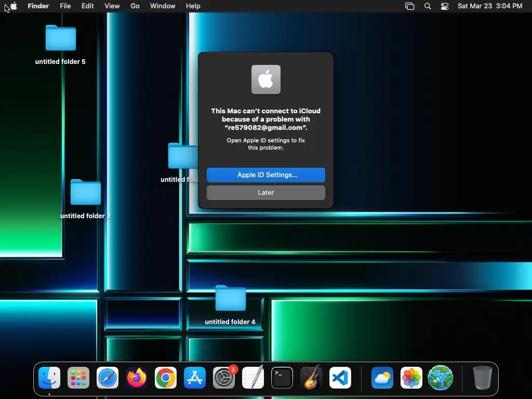
Task: Open the Edit menu
Action: coord(87,6)
